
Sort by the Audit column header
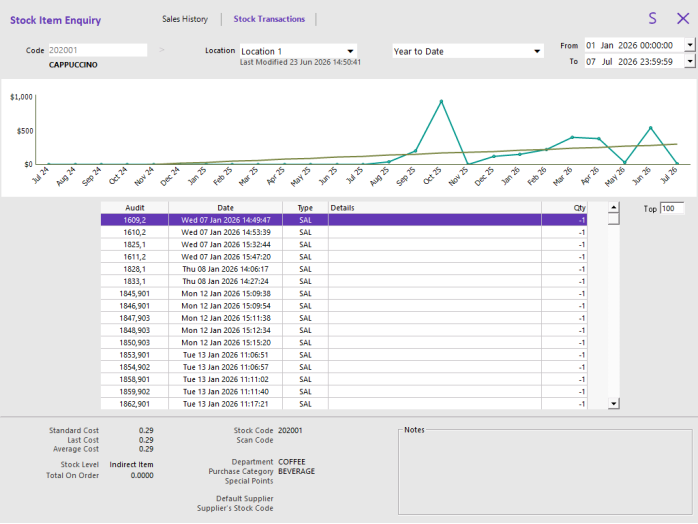(134, 207)
